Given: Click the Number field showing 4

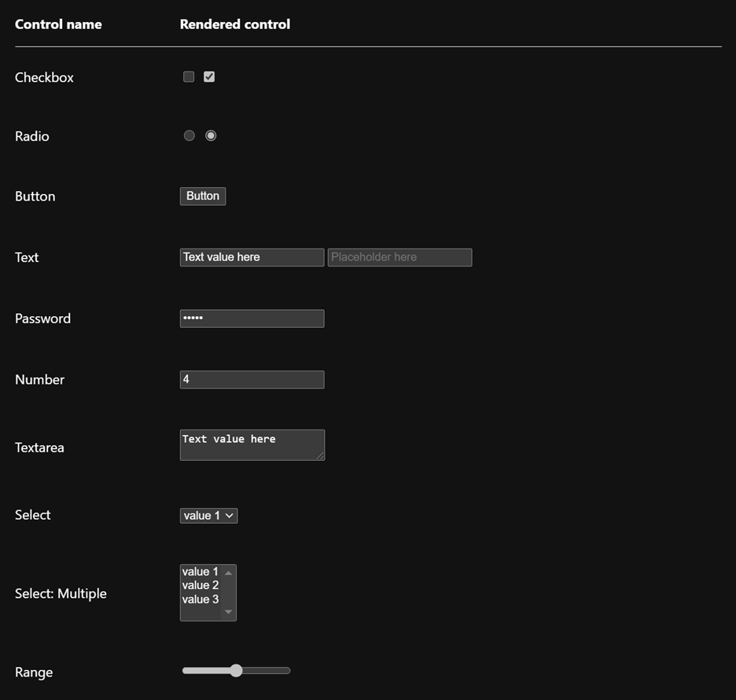Looking at the screenshot, I should [252, 379].
